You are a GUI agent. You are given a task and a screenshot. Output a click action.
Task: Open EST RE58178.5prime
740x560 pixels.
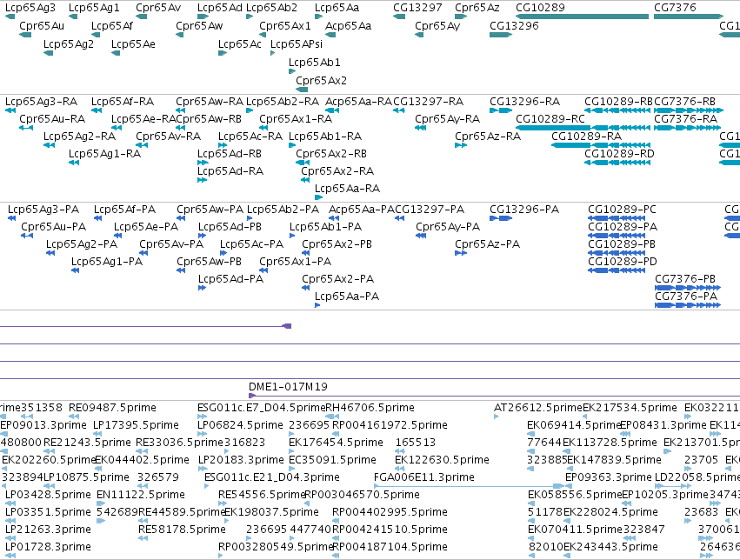(182, 530)
